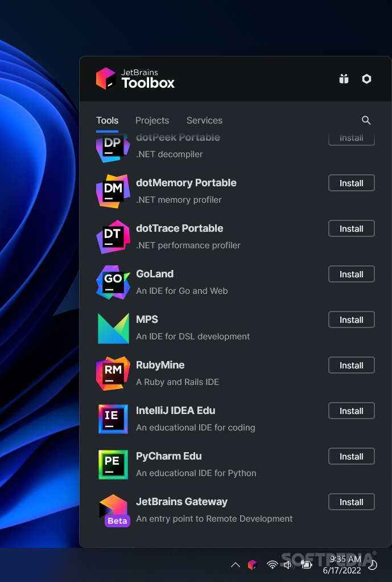Switch to the Tools tab

107,120
